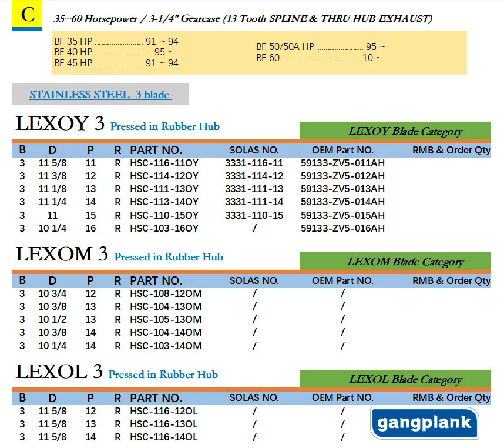Image resolution: width=504 pixels, height=448 pixels.
Task: Click Pressed in Rubber Hub beside LEXOY 3
Action: 165,126
